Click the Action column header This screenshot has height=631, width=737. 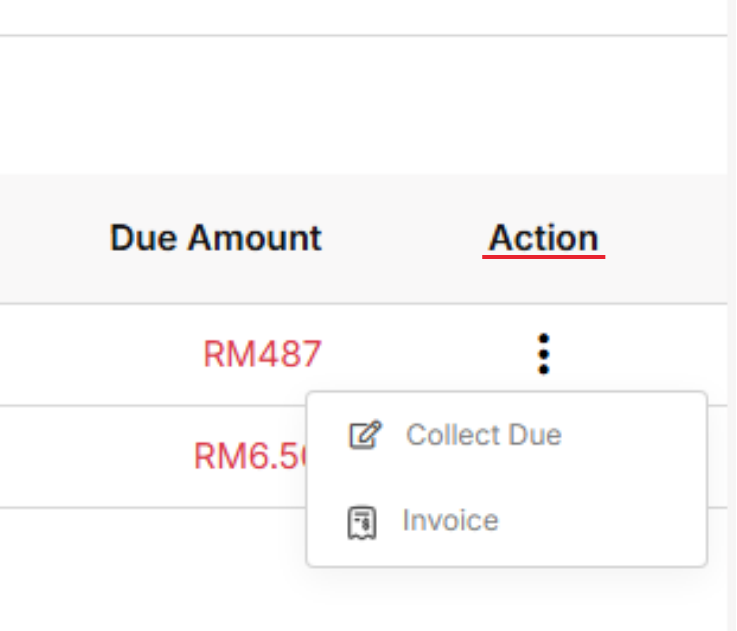point(543,238)
